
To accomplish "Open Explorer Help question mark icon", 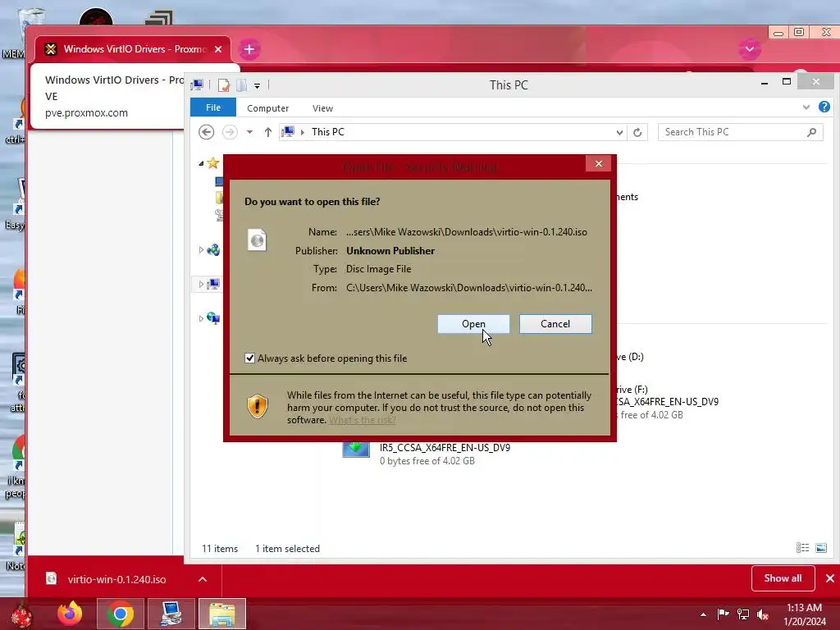I will pos(824,107).
